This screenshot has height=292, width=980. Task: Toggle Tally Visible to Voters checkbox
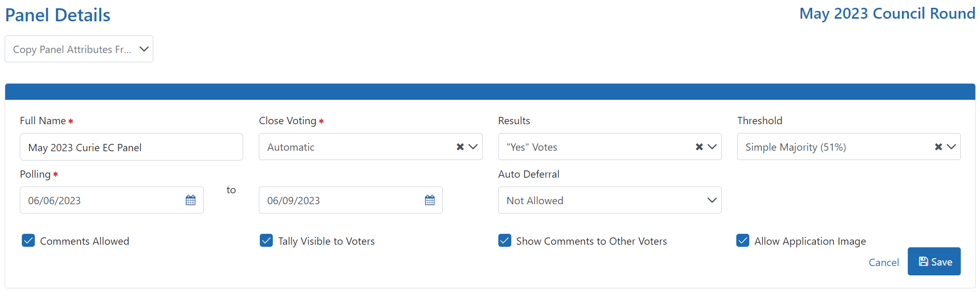tap(267, 241)
